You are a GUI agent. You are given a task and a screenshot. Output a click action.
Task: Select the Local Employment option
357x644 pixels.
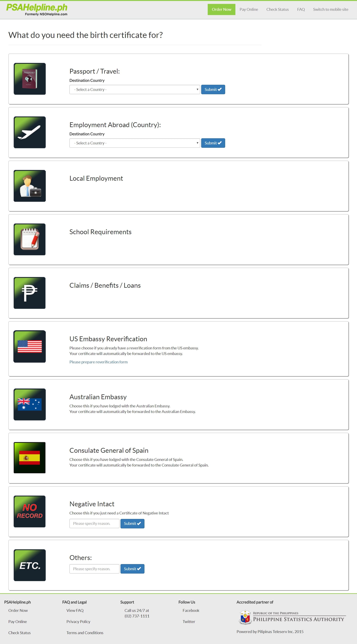point(96,178)
